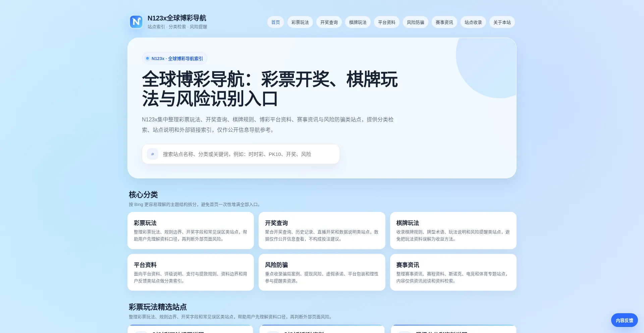The width and height of the screenshot is (644, 333).
Task: Go to the 开奖查询 nav tab
Action: coord(329,22)
